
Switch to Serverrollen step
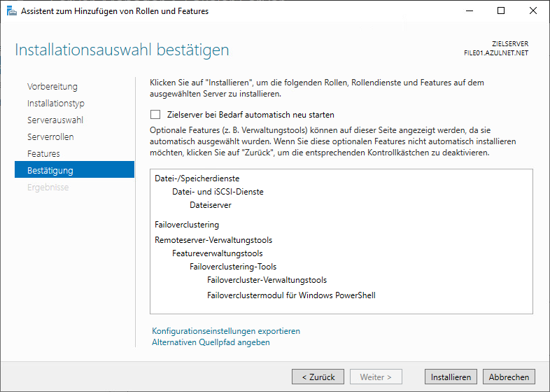(50, 137)
